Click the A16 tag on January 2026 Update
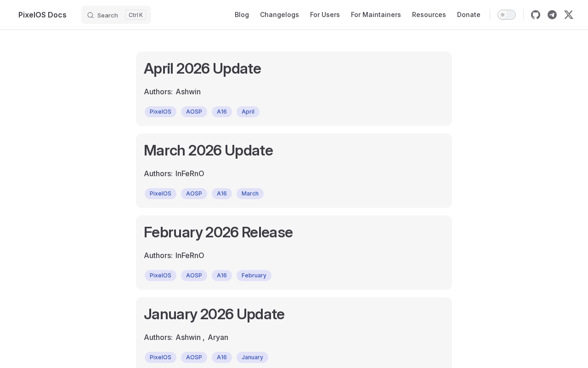588x368 pixels. (x=222, y=357)
